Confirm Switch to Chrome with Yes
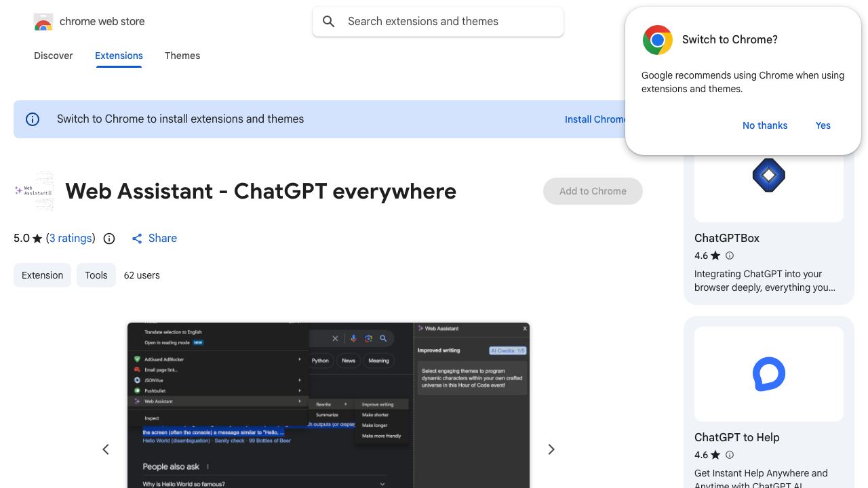 click(x=823, y=125)
